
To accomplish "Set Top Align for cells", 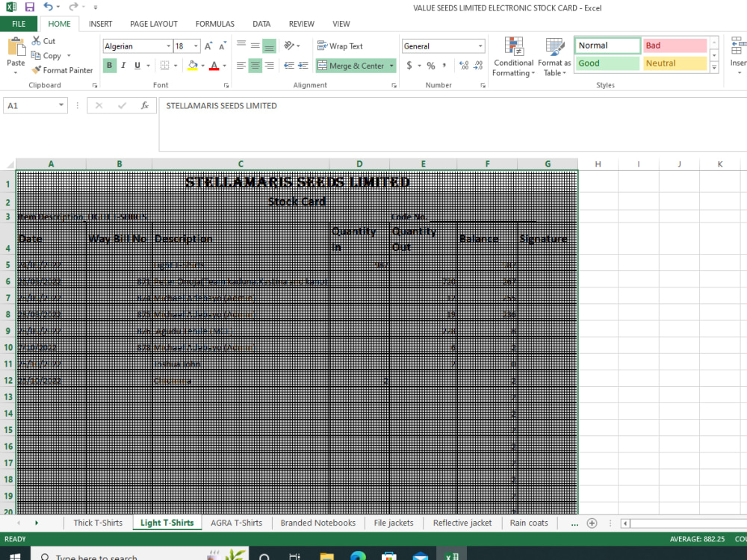I will [241, 46].
